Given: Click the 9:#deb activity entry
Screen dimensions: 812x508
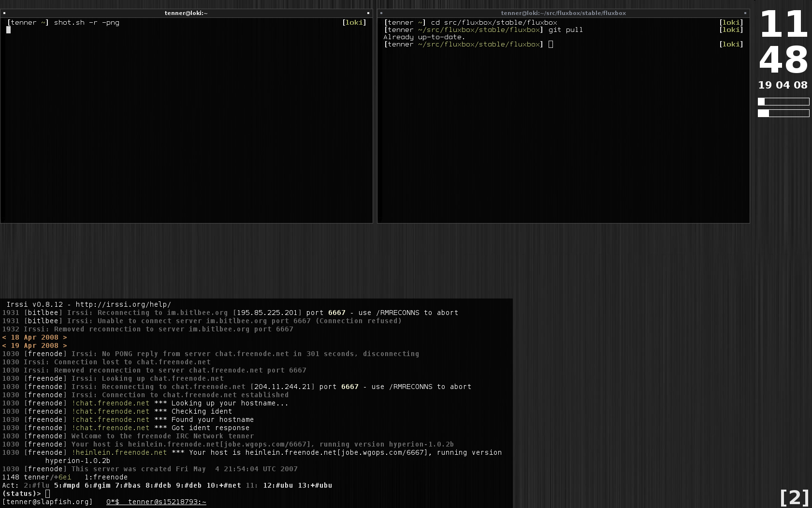Looking at the screenshot, I should pos(188,486).
